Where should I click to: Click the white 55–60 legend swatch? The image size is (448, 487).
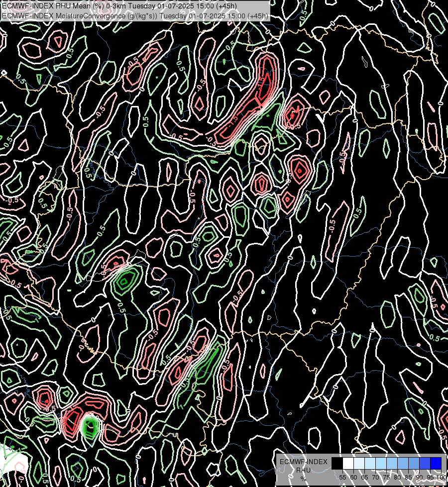click(x=348, y=463)
